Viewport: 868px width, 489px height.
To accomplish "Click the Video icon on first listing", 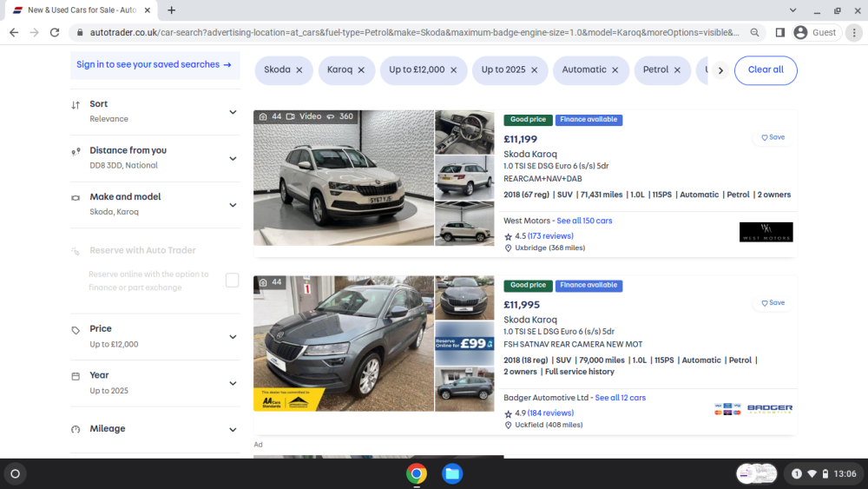I will [x=290, y=116].
